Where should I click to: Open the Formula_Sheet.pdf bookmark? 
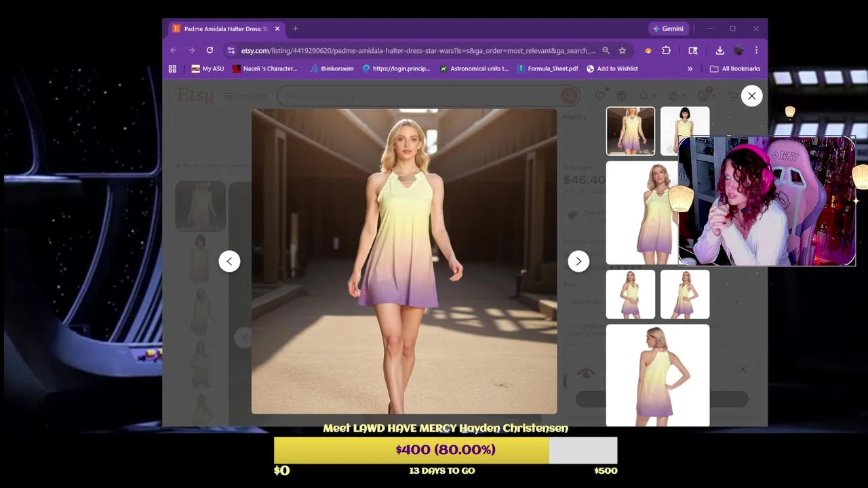coord(547,68)
